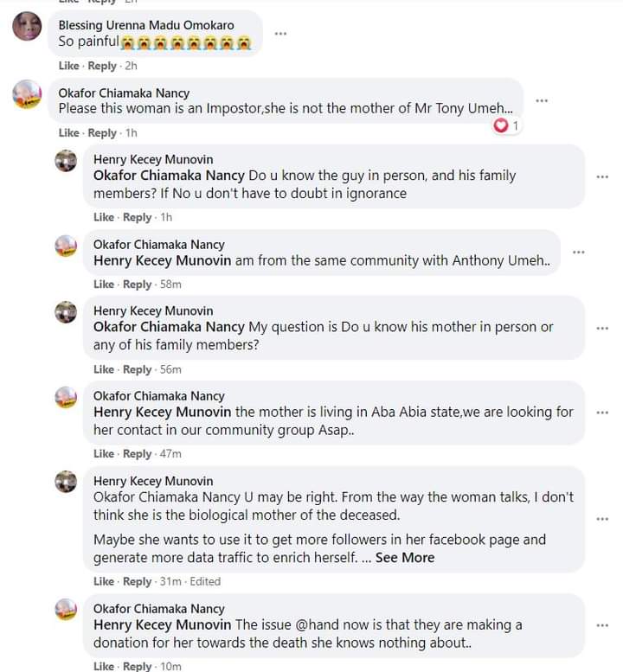Open Blessing Urenna Madu Omokaro's profile picture
Viewport: 623px width, 672px height.
pos(27,28)
